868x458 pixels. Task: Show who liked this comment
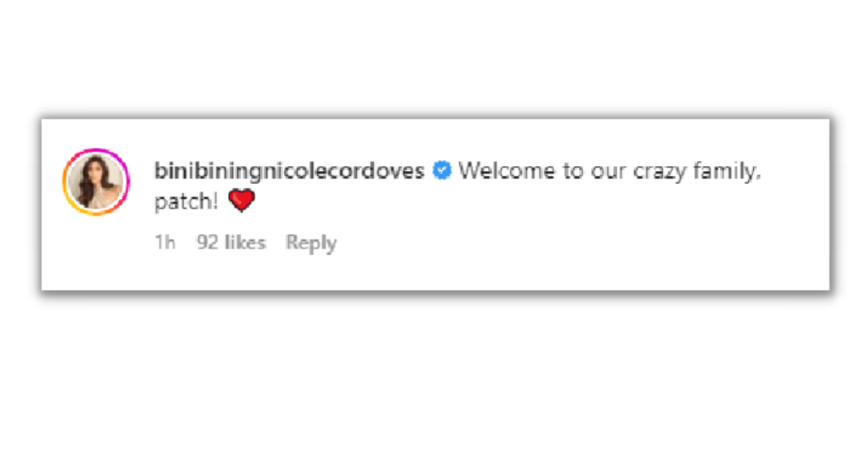point(231,243)
